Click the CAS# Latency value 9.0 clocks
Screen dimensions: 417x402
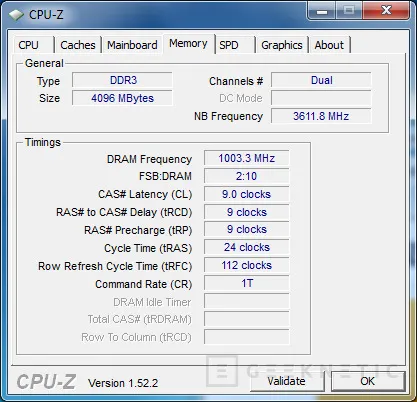[x=247, y=194]
